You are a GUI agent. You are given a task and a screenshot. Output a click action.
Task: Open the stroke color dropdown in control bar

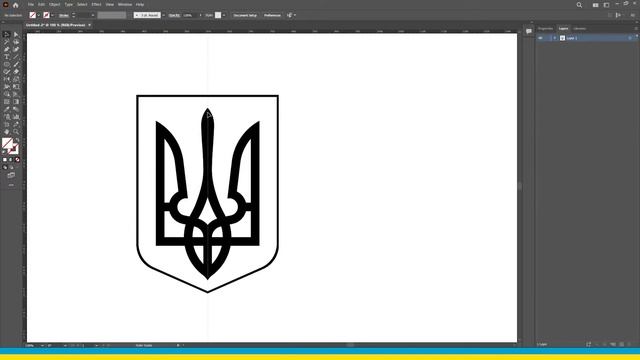click(52, 15)
